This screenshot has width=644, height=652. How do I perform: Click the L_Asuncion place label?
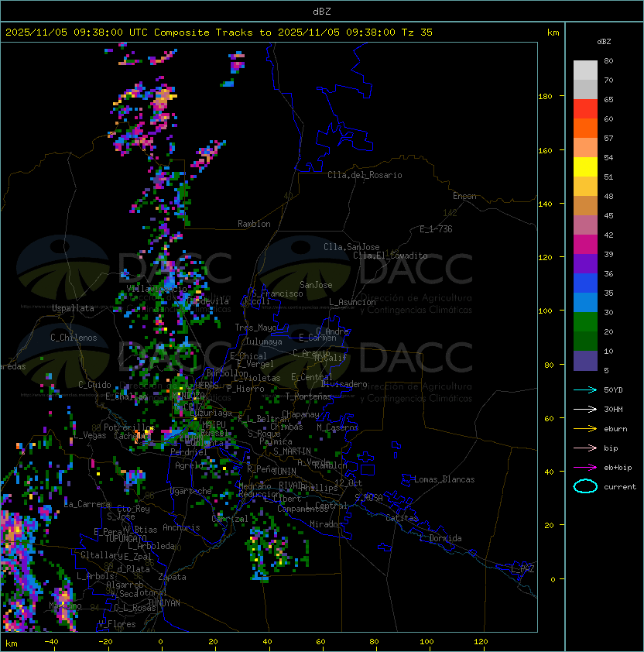coord(352,302)
